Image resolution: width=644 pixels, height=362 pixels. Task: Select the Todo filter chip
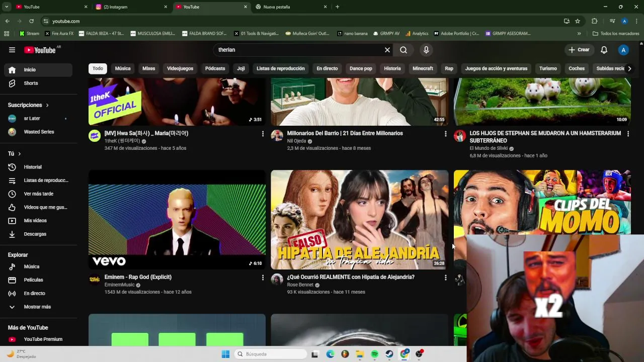coord(98,68)
